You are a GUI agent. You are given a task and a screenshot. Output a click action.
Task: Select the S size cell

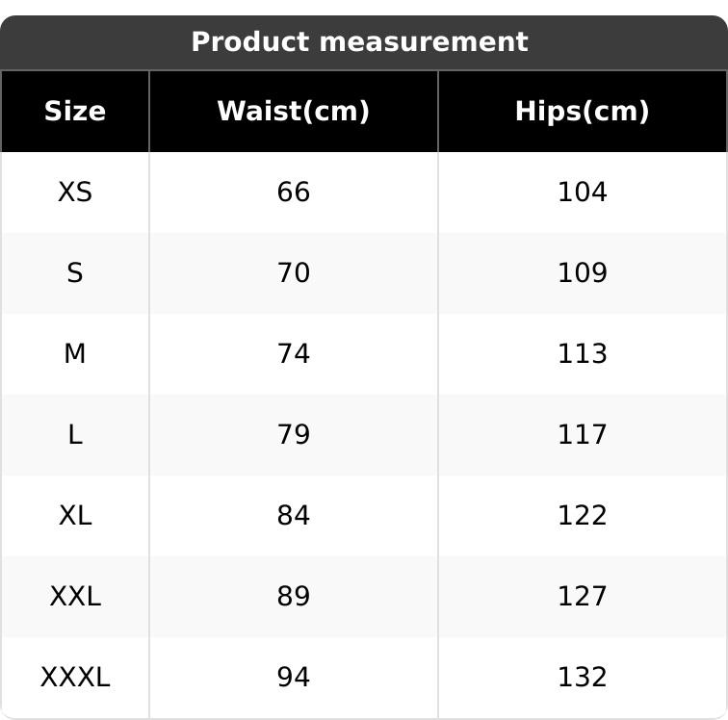[75, 273]
